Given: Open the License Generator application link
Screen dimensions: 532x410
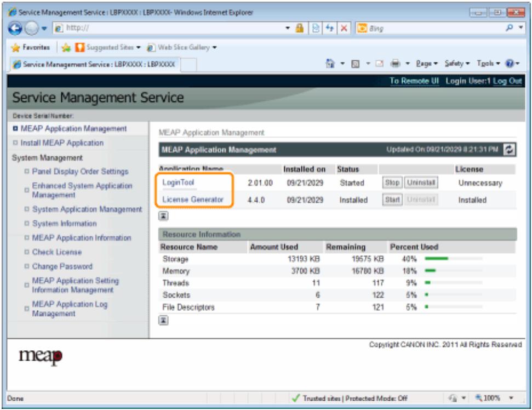Looking at the screenshot, I should coord(193,199).
